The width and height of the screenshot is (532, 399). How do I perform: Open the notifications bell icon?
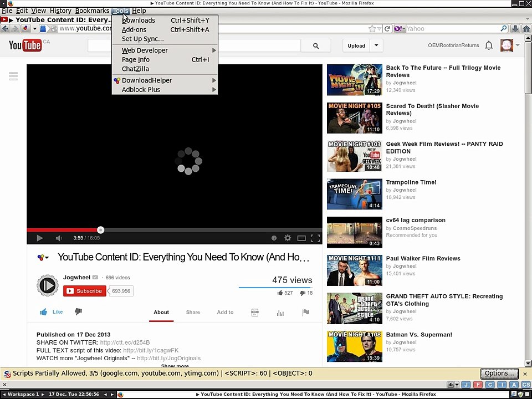pos(489,45)
